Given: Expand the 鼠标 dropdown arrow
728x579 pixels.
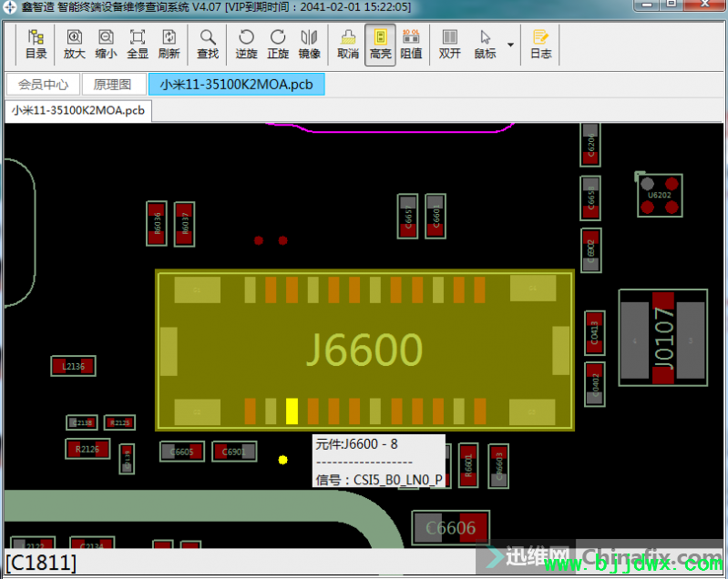Looking at the screenshot, I should (511, 45).
